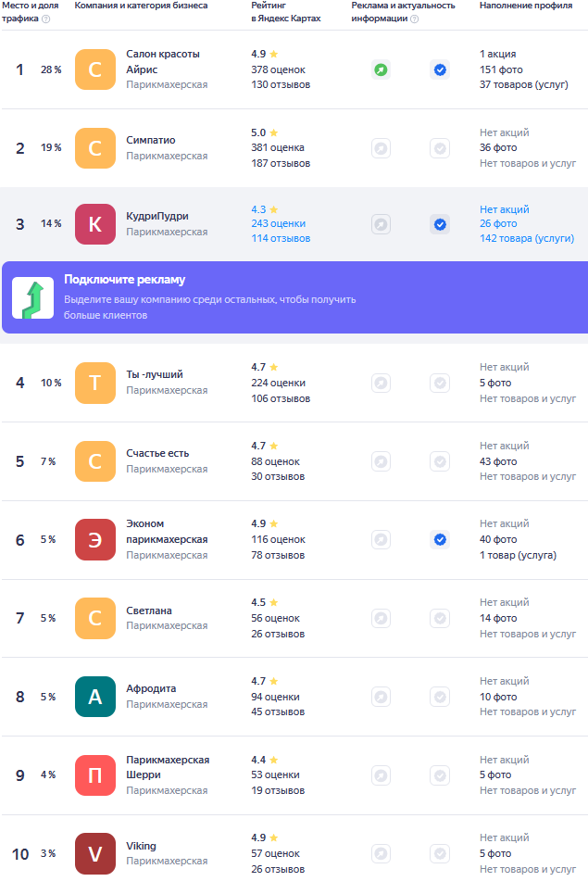Click the help icon next to Реклама и актуальность информации

point(415,19)
